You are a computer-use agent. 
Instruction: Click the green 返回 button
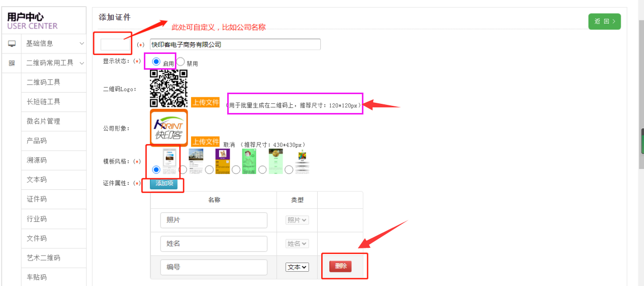[x=604, y=21]
